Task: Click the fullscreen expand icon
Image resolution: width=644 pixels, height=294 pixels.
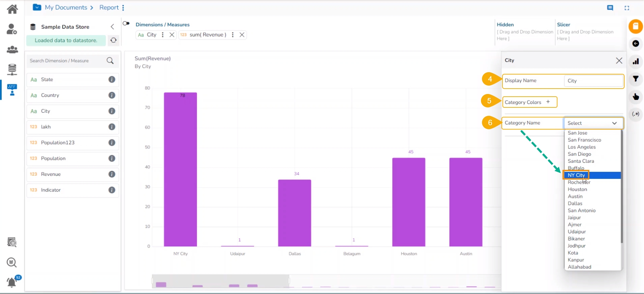Action: click(x=627, y=8)
